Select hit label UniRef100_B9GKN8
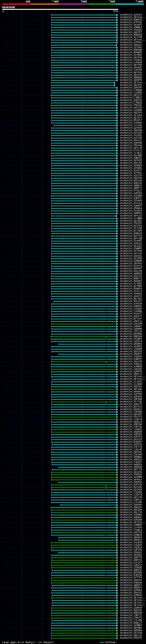This screenshot has width=146, height=644. coord(131,50)
